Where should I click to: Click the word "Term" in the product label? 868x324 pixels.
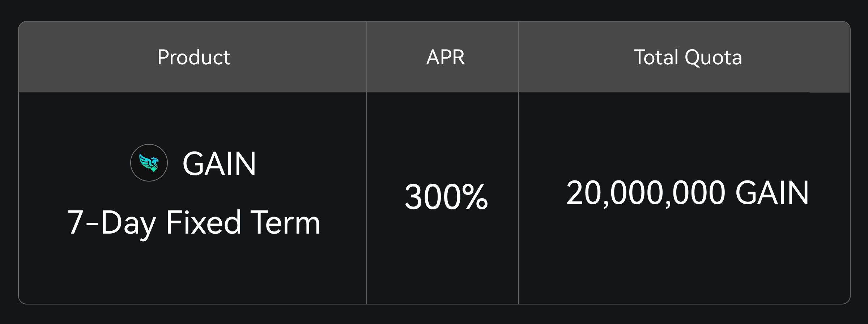pyautogui.click(x=285, y=223)
